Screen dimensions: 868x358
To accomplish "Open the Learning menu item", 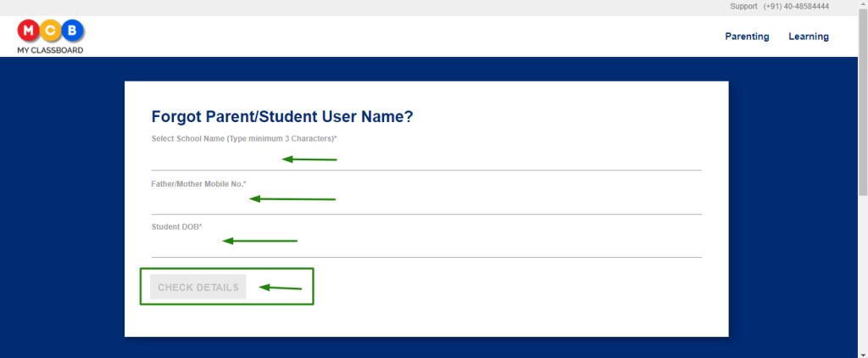I will tap(808, 36).
